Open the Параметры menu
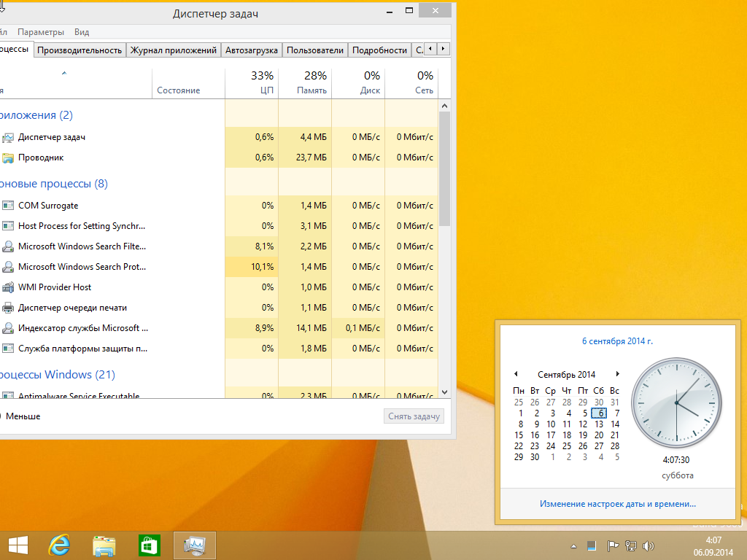The height and width of the screenshot is (560, 747). pyautogui.click(x=41, y=32)
